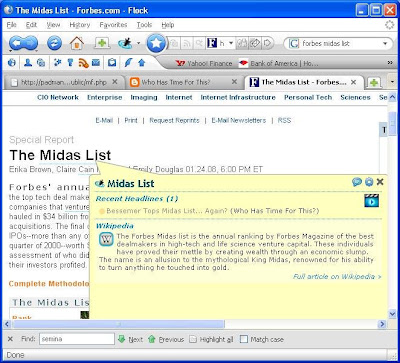The height and width of the screenshot is (363, 400).
Task: Focus the Find text field
Action: tap(77, 339)
